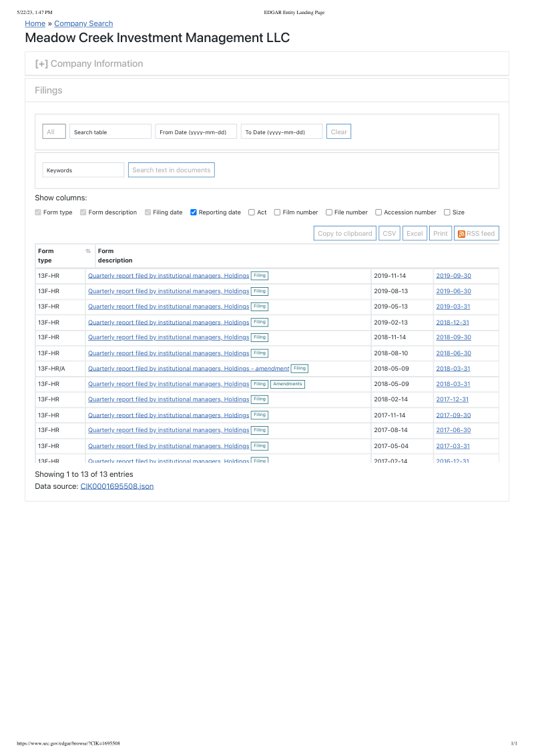Go to Home breadcrumb link
Screen dimensions: 534x756
(35, 23)
